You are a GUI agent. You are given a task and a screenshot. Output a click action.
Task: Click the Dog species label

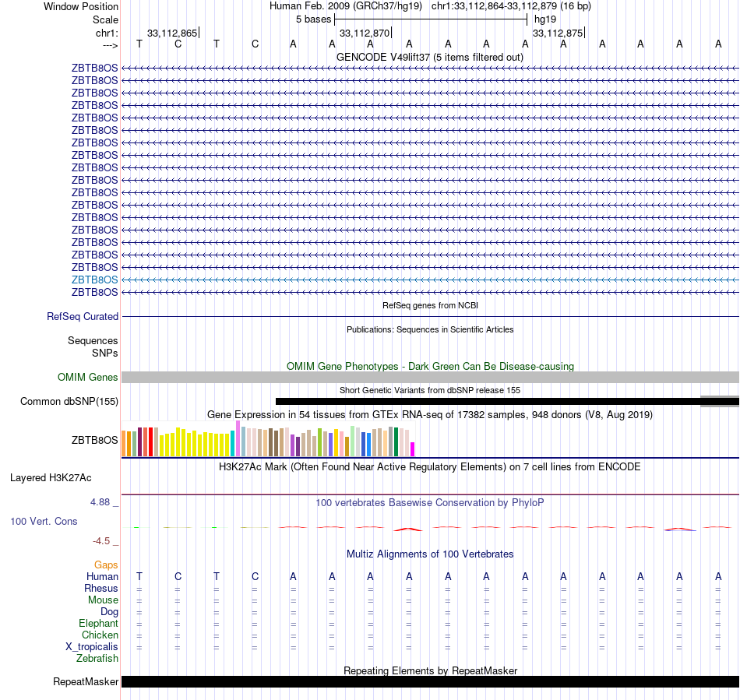click(x=109, y=612)
